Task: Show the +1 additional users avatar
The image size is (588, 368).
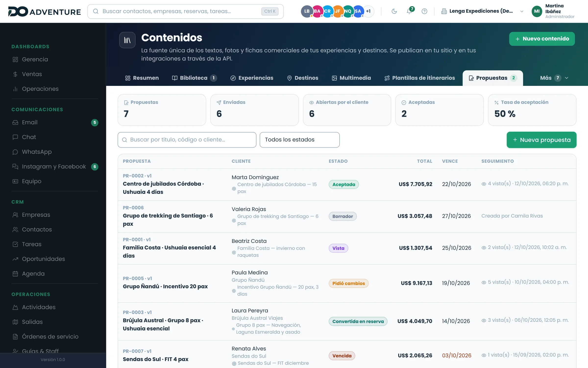Action: point(368,11)
